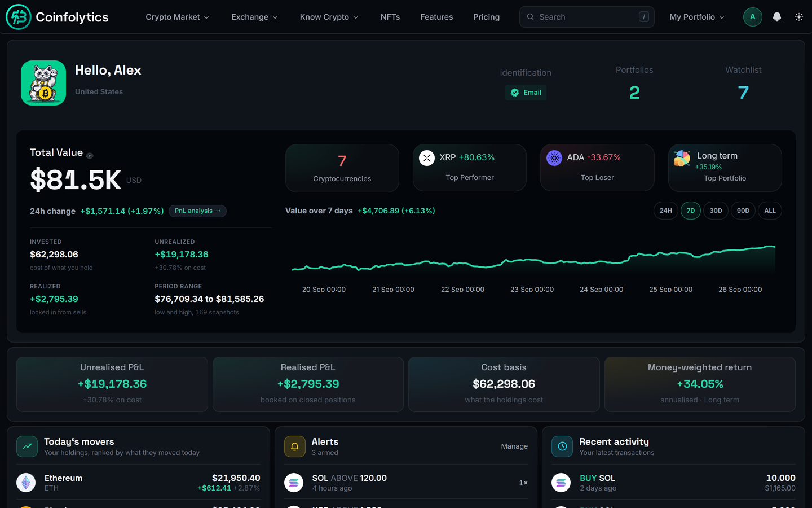The height and width of the screenshot is (508, 812).
Task: Toggle the light/dark theme sun icon
Action: [x=799, y=17]
